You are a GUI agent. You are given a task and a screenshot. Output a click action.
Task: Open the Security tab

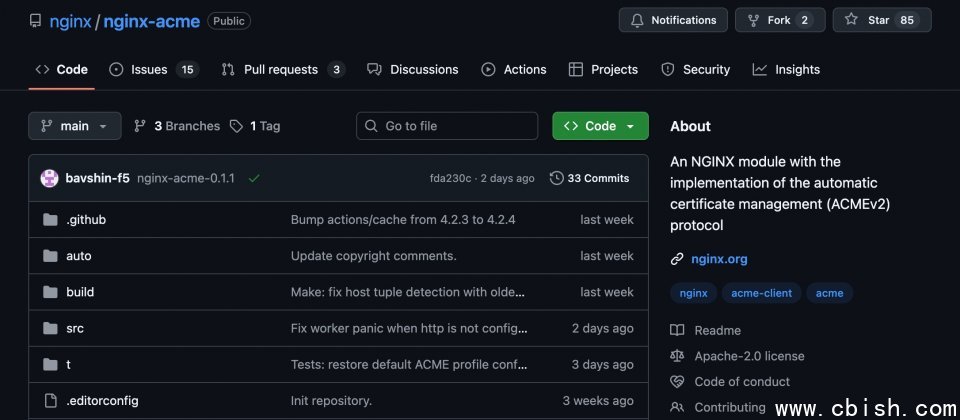696,70
